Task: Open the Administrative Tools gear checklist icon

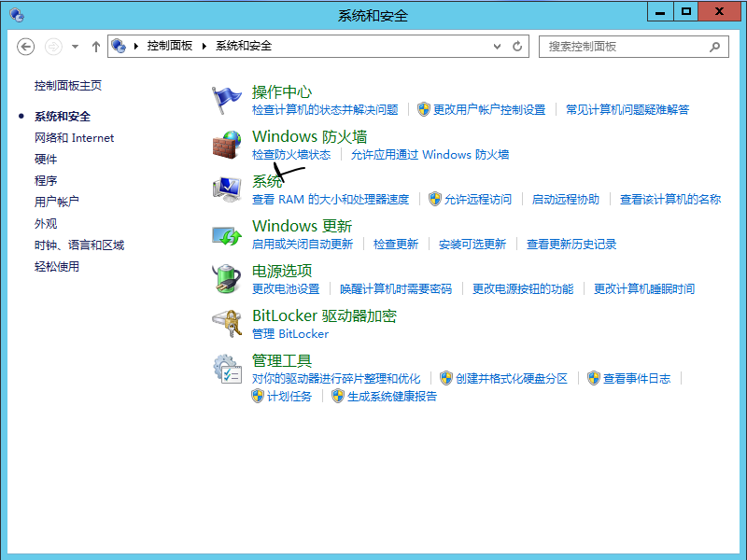Action: tap(227, 369)
